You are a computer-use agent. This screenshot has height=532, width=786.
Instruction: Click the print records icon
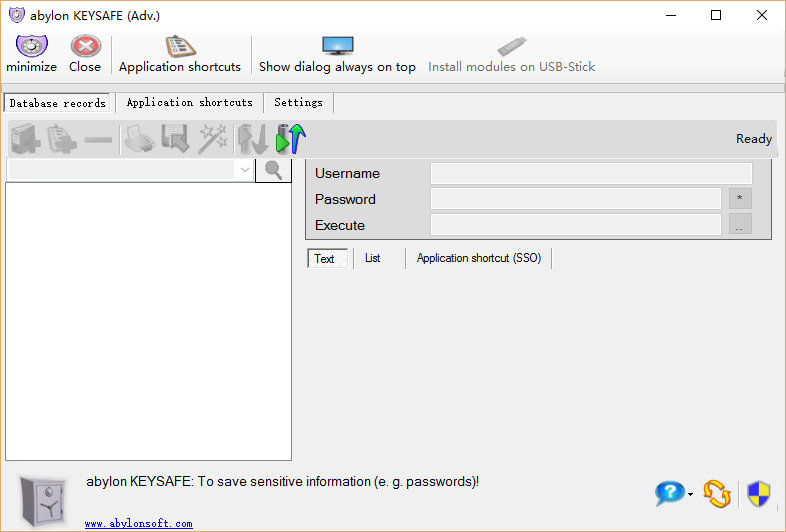pyautogui.click(x=139, y=139)
